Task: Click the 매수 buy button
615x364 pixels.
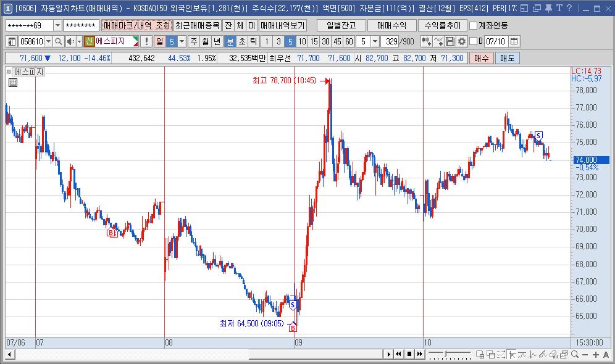Action: tap(481, 59)
